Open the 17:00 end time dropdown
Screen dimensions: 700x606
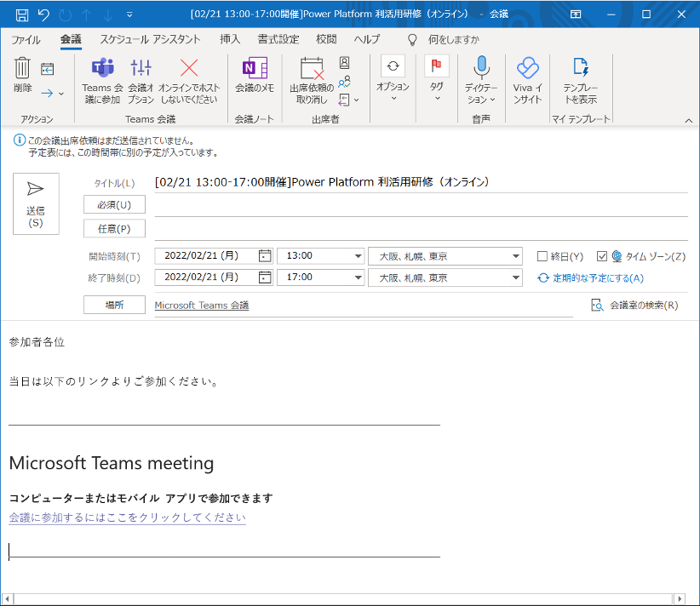click(358, 277)
